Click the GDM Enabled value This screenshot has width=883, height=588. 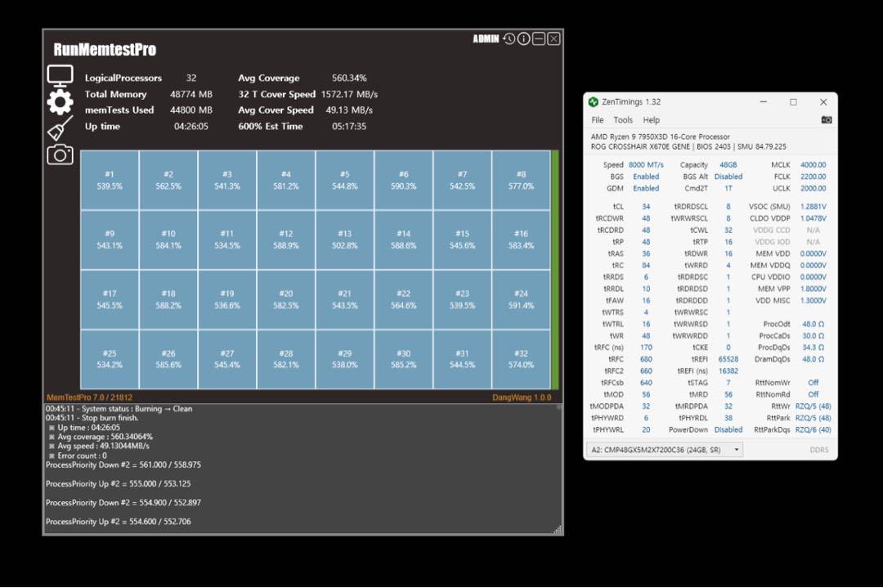(646, 189)
